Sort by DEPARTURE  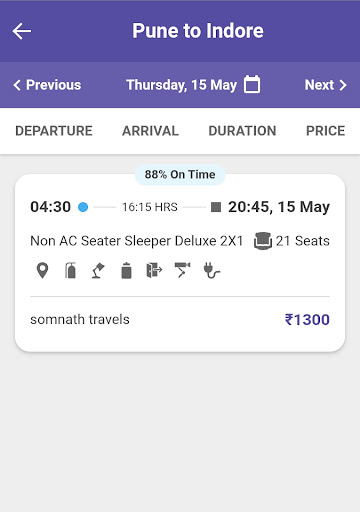54,131
